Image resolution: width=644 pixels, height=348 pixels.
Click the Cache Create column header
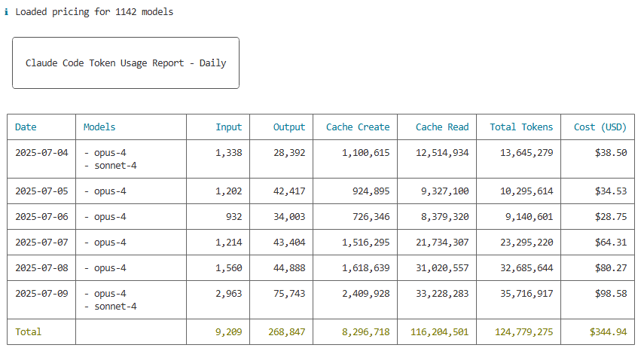(x=358, y=127)
